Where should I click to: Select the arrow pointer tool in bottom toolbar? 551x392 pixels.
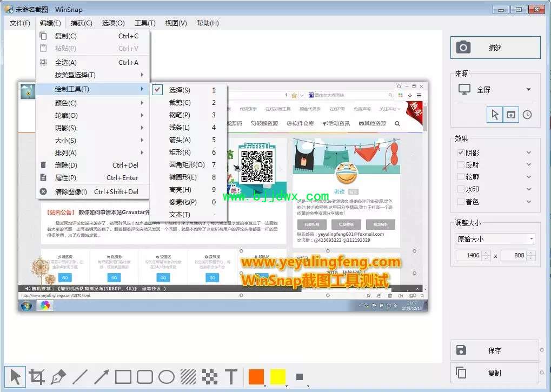pos(15,377)
